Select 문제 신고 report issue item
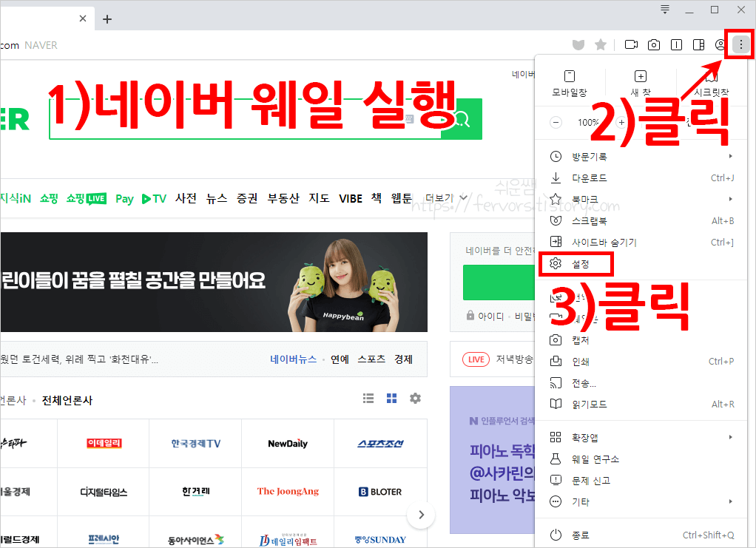This screenshot has width=756, height=548. (641, 481)
